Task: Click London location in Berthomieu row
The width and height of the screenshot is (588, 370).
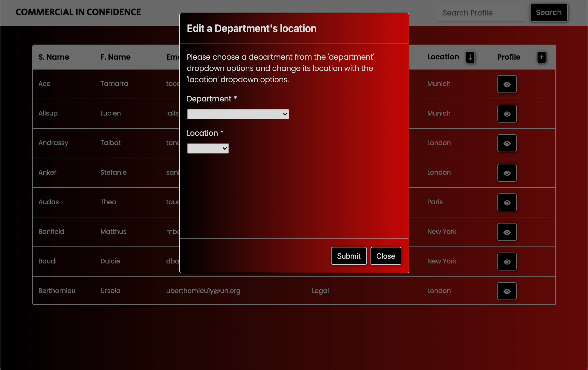Action: (439, 291)
